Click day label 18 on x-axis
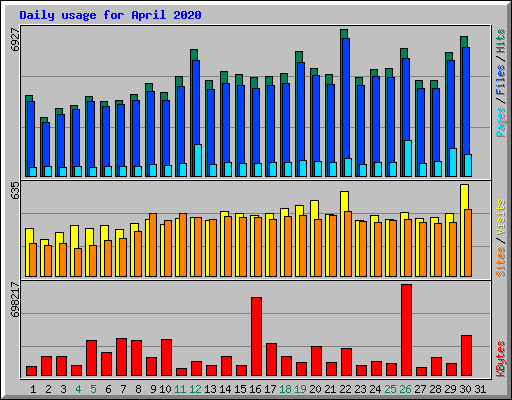 pyautogui.click(x=285, y=389)
